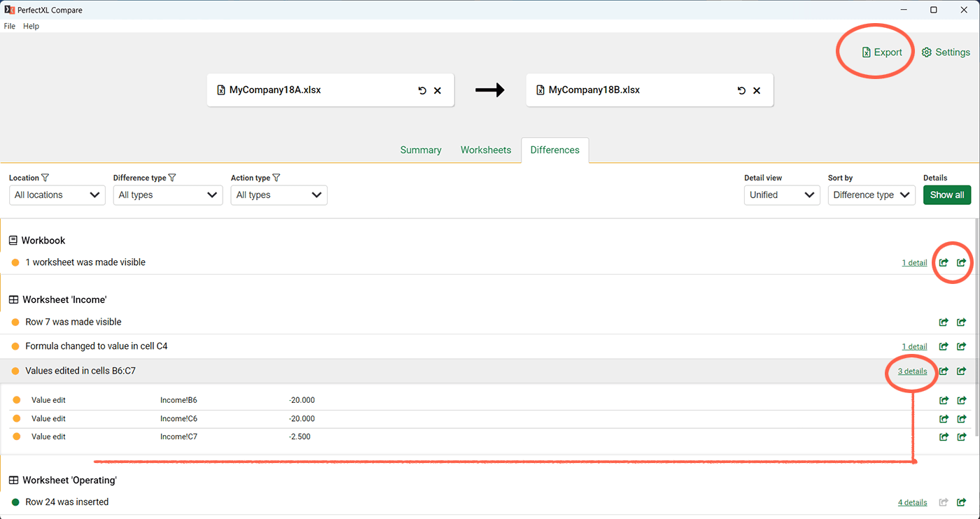Reload the MyCompany18A.xlsx file
The height and width of the screenshot is (519, 980).
421,90
